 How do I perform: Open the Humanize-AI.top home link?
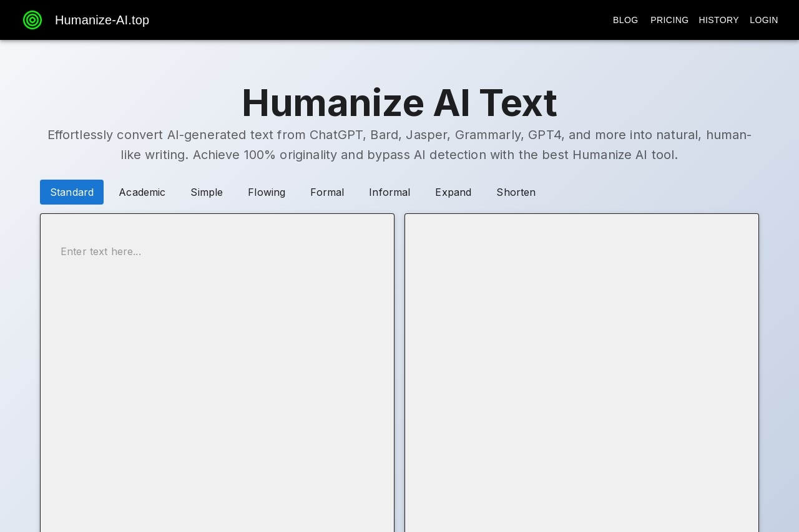tap(102, 20)
